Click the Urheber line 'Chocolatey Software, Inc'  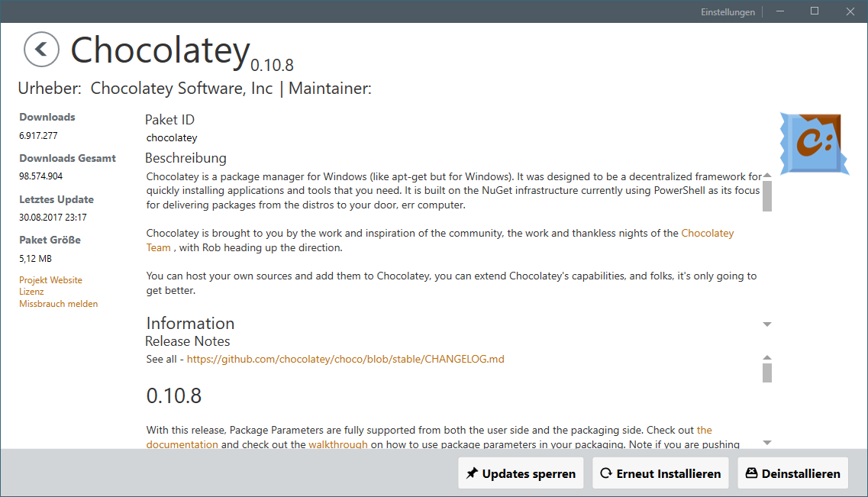point(182,89)
